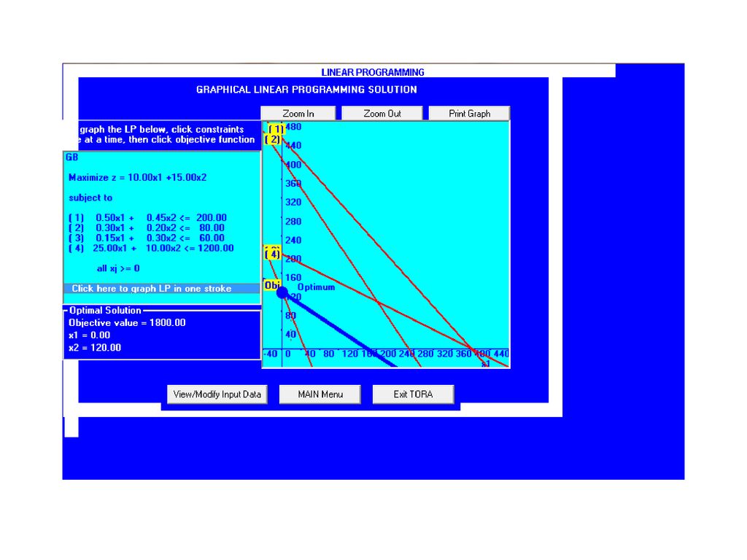Screen dimensions: 747x560
Task: Click the 'Optimum' label on the graph
Action: coord(316,287)
